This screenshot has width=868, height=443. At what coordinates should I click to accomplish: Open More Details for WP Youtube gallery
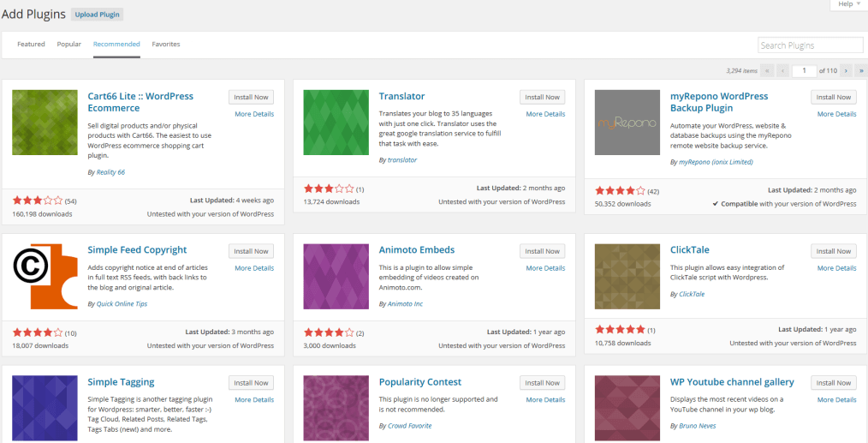click(x=836, y=400)
